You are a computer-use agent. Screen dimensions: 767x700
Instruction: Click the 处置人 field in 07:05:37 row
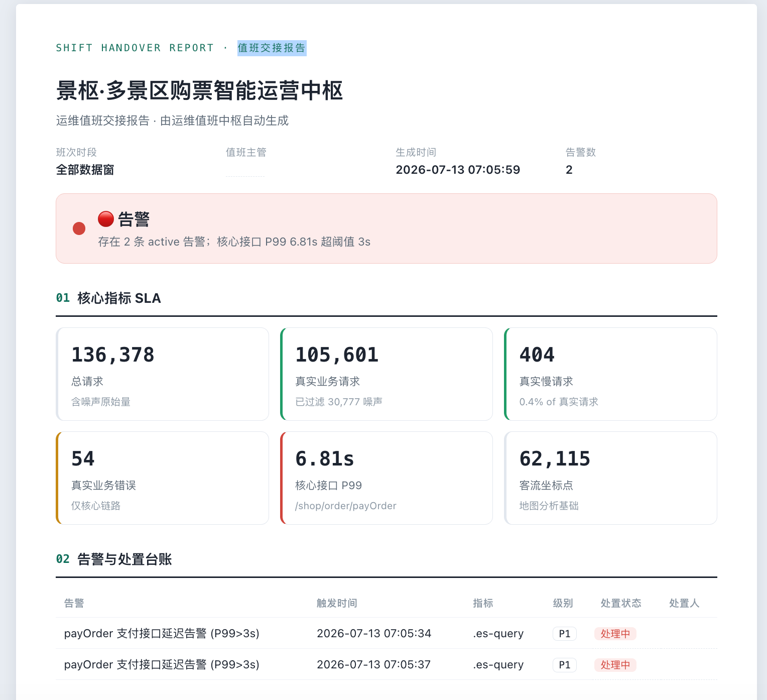(689, 665)
